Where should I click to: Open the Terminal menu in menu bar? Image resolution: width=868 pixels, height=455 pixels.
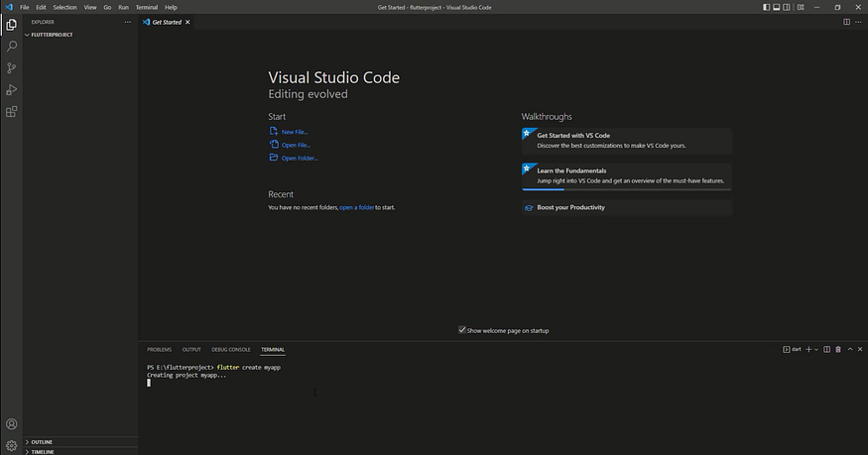[147, 7]
